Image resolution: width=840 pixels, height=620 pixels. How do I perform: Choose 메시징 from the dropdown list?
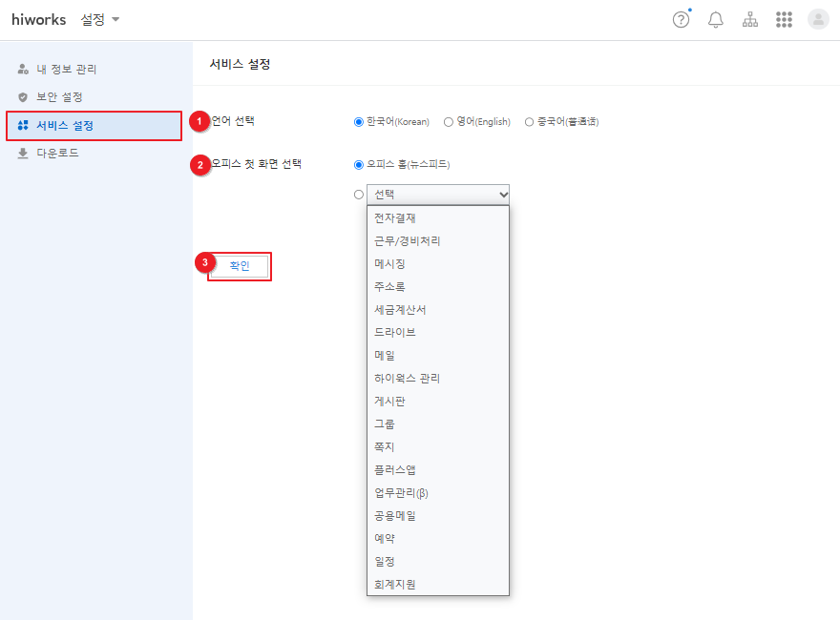tap(438, 264)
